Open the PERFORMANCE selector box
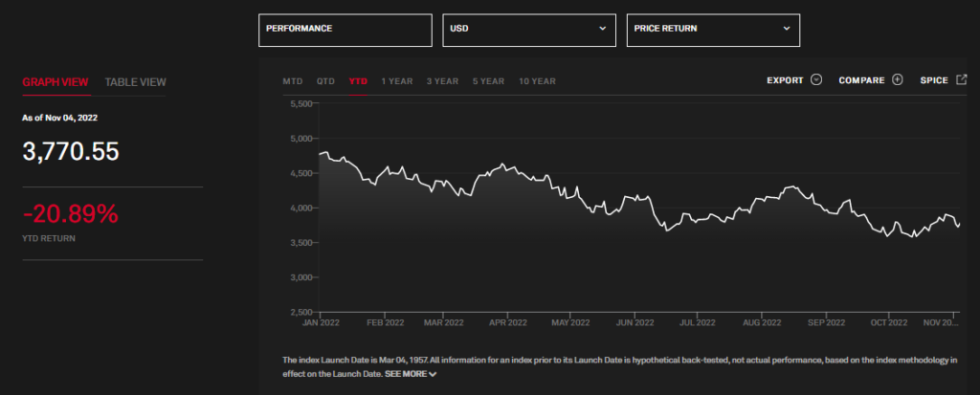The height and width of the screenshot is (395, 980). pyautogui.click(x=345, y=29)
